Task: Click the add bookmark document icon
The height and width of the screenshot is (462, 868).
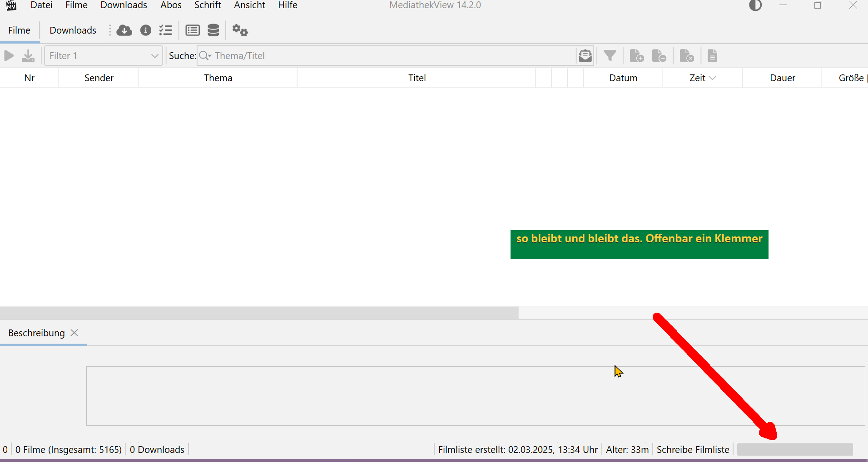Action: click(x=637, y=56)
